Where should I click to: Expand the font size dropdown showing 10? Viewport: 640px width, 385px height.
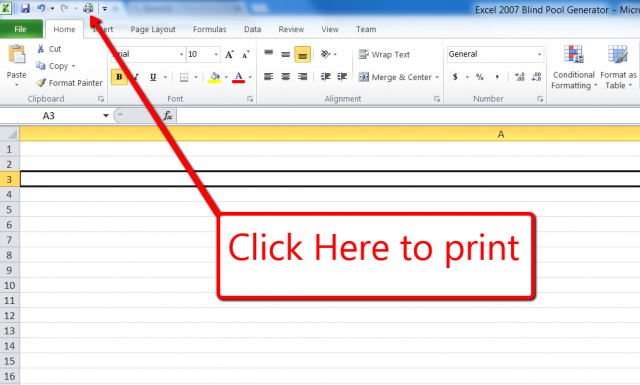point(216,54)
